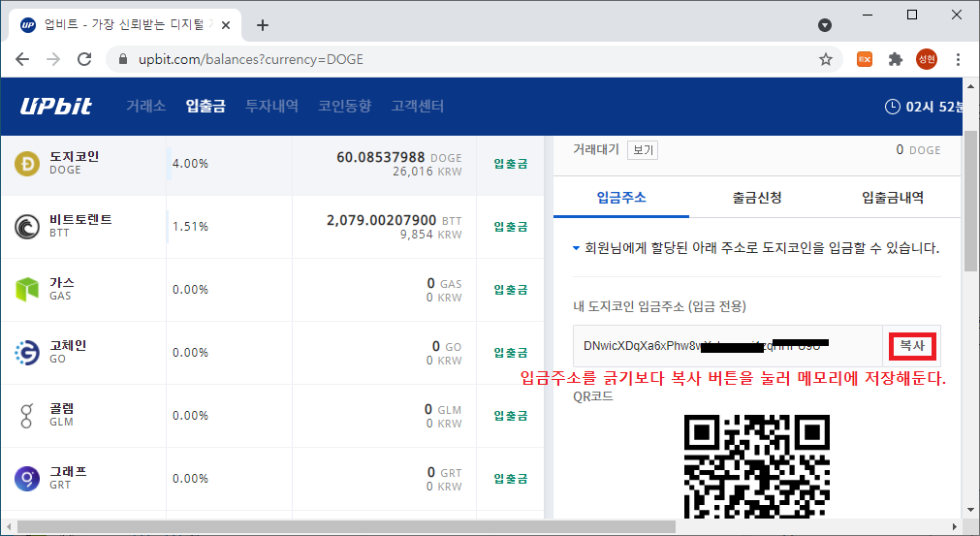Open the orange extension icon in toolbar

865,59
